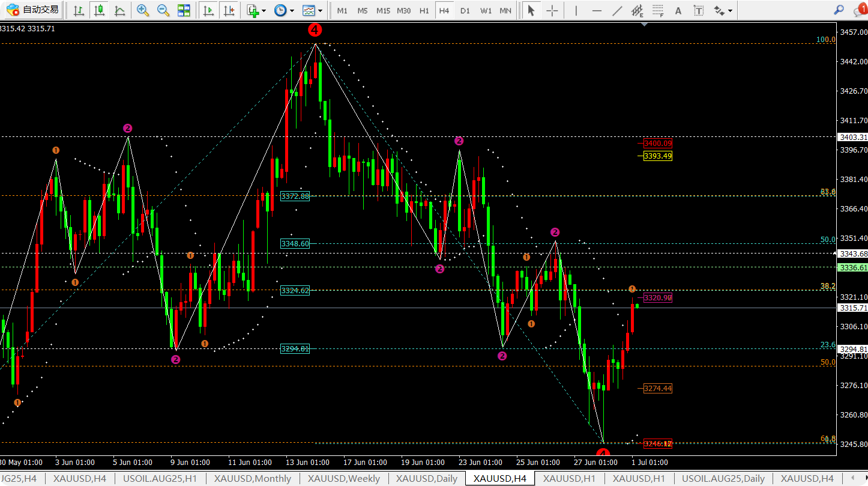Expand the periods dropdown arrow
The image size is (868, 486).
pos(292,11)
